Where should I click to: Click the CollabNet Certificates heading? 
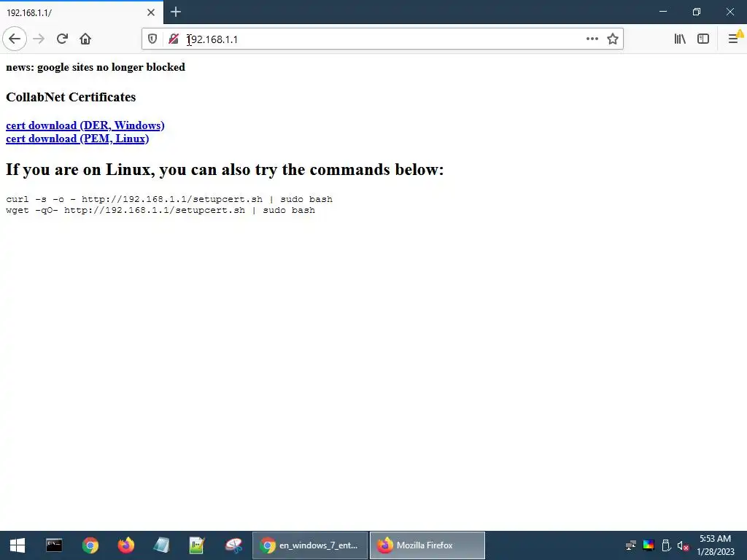tap(71, 97)
